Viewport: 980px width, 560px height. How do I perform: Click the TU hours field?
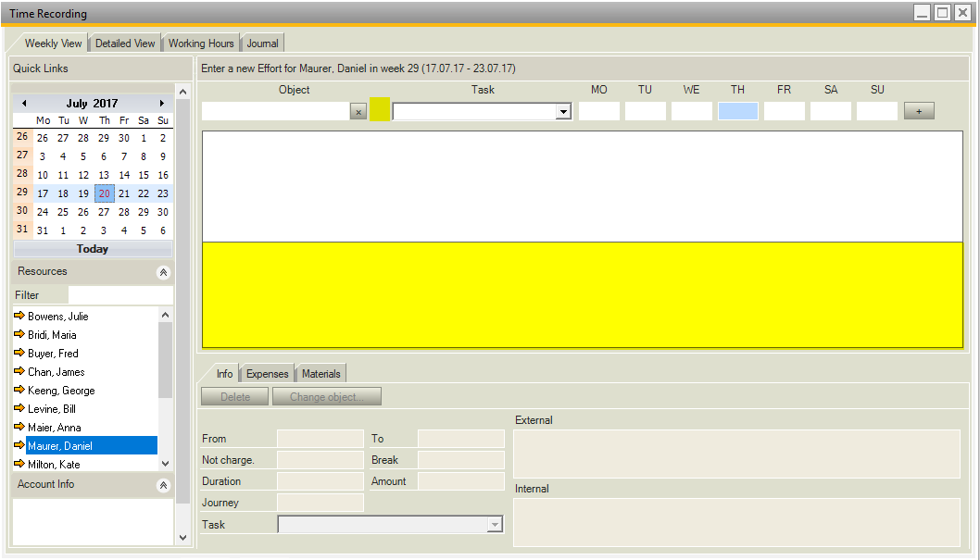tap(645, 111)
